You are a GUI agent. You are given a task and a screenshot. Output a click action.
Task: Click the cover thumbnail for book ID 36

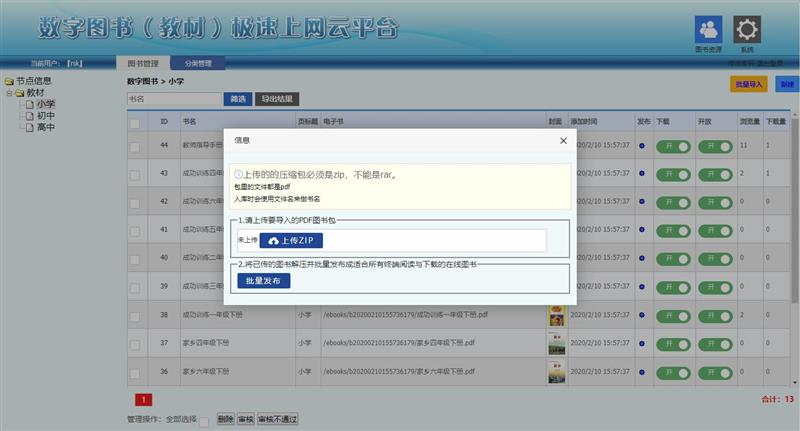555,371
